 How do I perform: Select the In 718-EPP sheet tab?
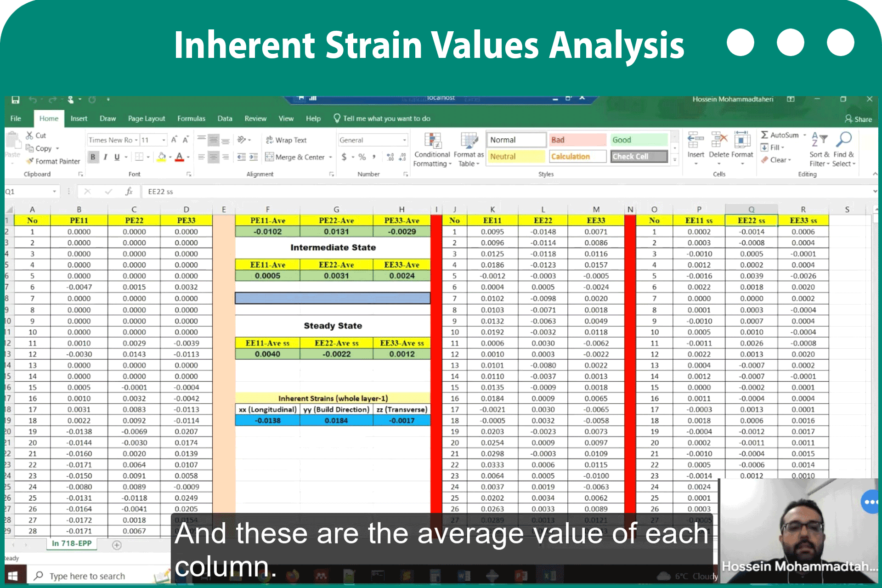coord(71,543)
